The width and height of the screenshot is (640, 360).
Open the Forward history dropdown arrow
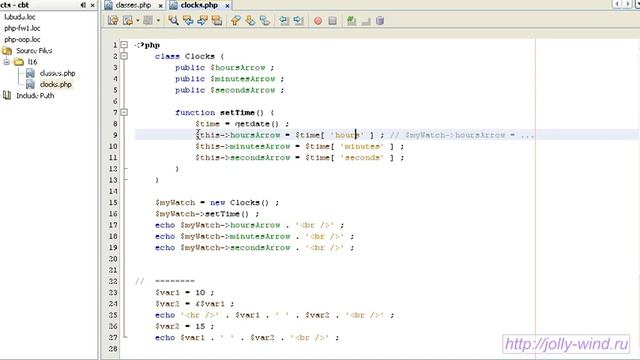158,20
